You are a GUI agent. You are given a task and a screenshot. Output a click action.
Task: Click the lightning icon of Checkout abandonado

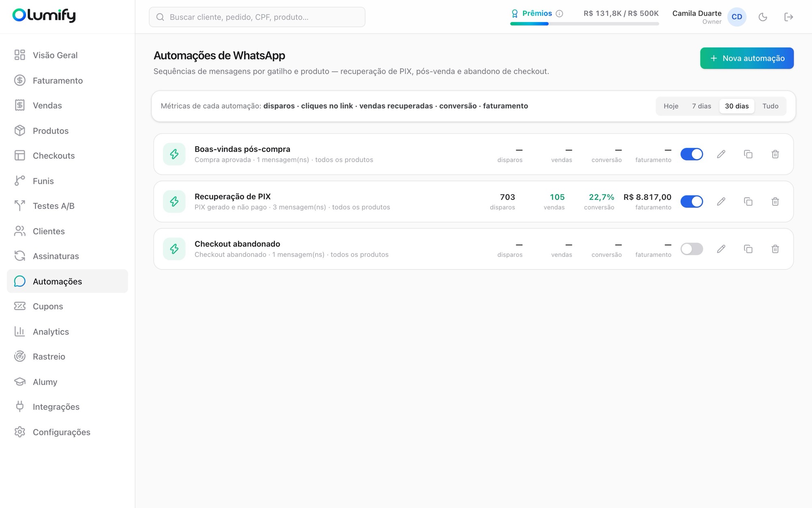point(174,249)
